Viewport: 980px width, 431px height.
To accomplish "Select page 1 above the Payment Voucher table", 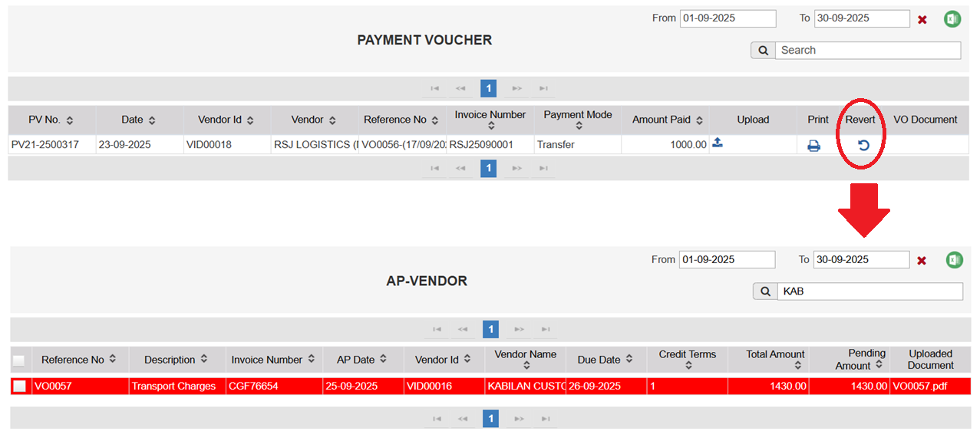I will pos(489,88).
